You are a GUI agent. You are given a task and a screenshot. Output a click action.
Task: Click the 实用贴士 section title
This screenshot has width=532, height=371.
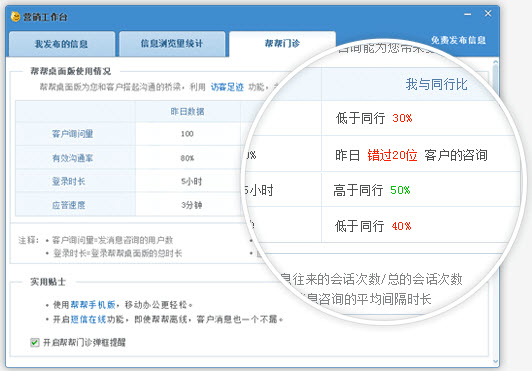point(48,282)
